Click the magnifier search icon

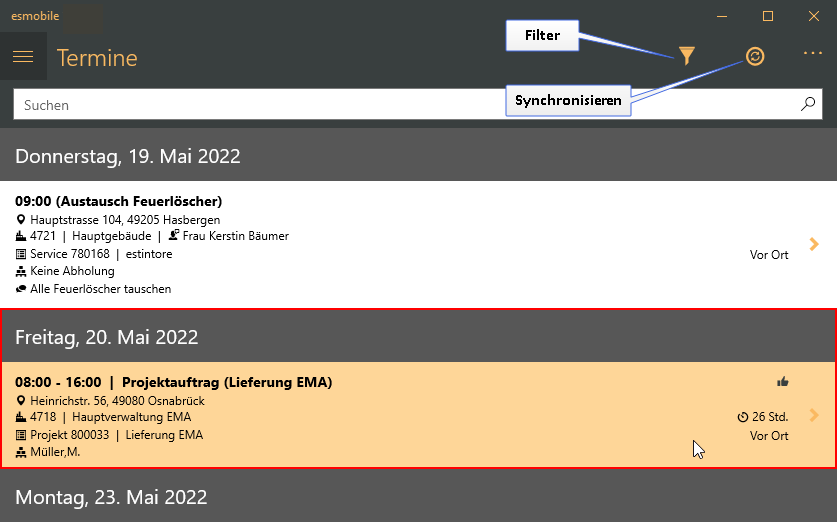click(x=808, y=104)
